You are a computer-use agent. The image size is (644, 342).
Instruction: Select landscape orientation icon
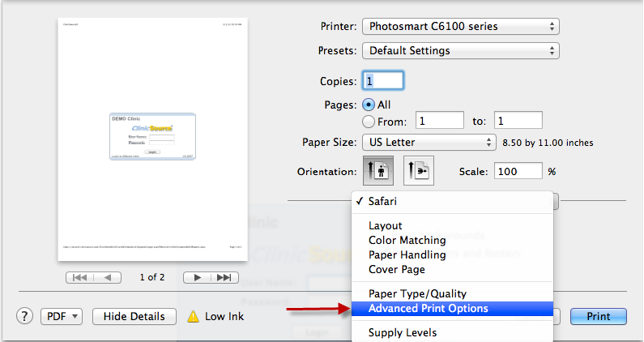[x=419, y=172]
